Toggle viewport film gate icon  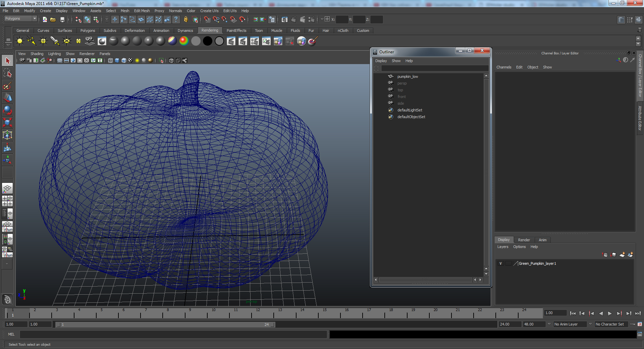66,60
